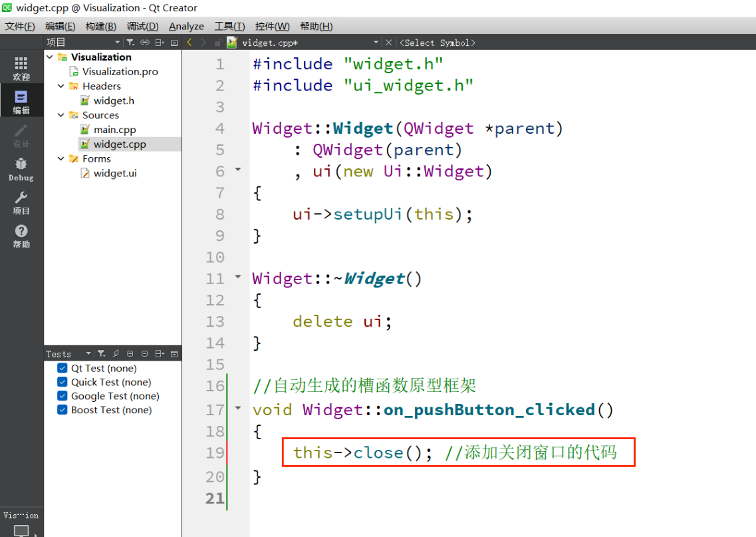The height and width of the screenshot is (537, 756).
Task: Go forward in editor navigation history
Action: click(x=203, y=43)
